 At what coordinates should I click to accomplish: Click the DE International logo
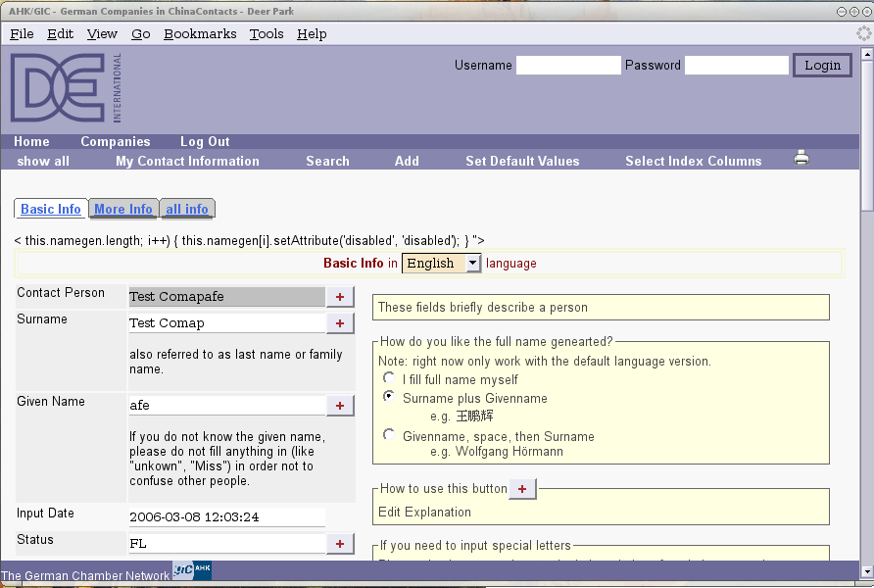pos(67,88)
